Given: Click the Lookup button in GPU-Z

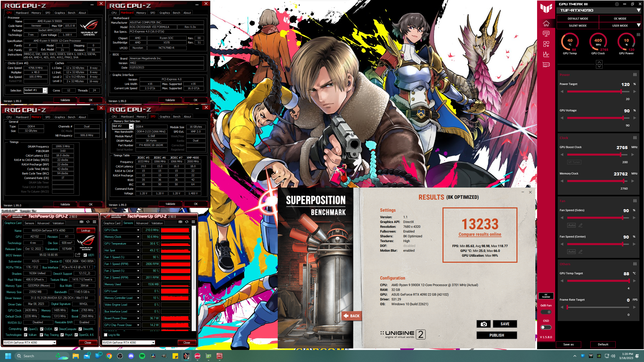Looking at the screenshot, I should point(86,231).
